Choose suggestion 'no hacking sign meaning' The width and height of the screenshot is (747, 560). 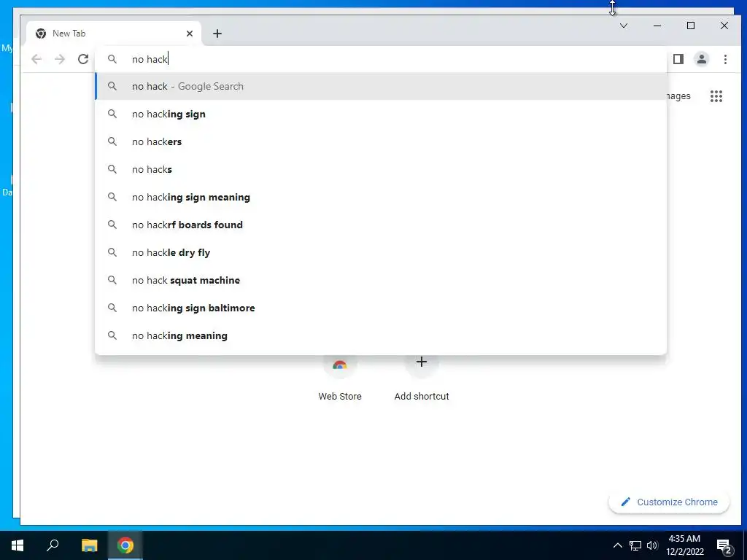coord(381,197)
